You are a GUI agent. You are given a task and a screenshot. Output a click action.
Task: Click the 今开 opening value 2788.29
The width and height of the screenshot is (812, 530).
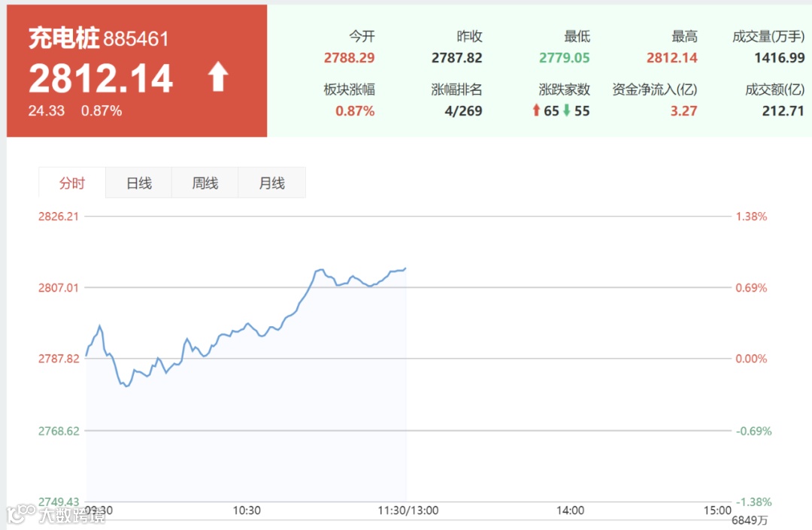(x=349, y=58)
